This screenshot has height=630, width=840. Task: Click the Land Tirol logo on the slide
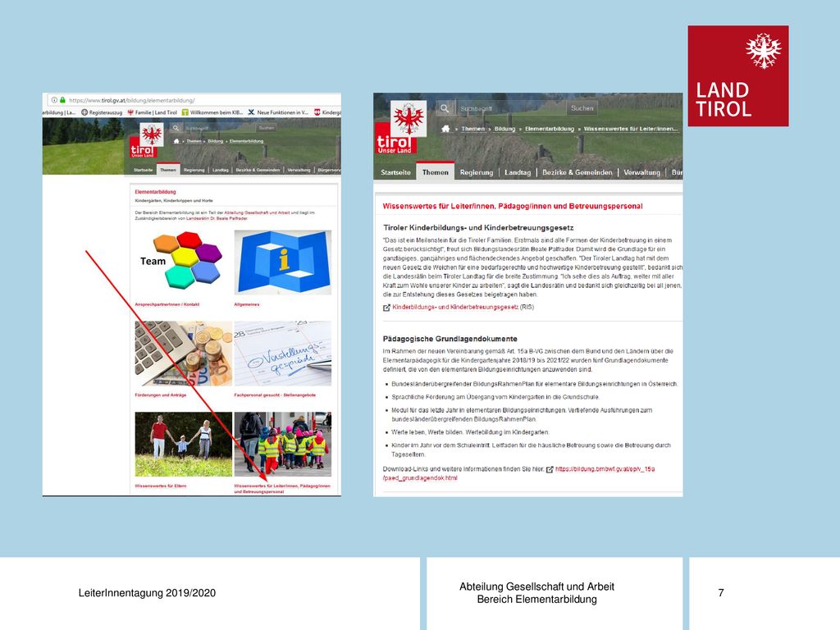point(738,76)
